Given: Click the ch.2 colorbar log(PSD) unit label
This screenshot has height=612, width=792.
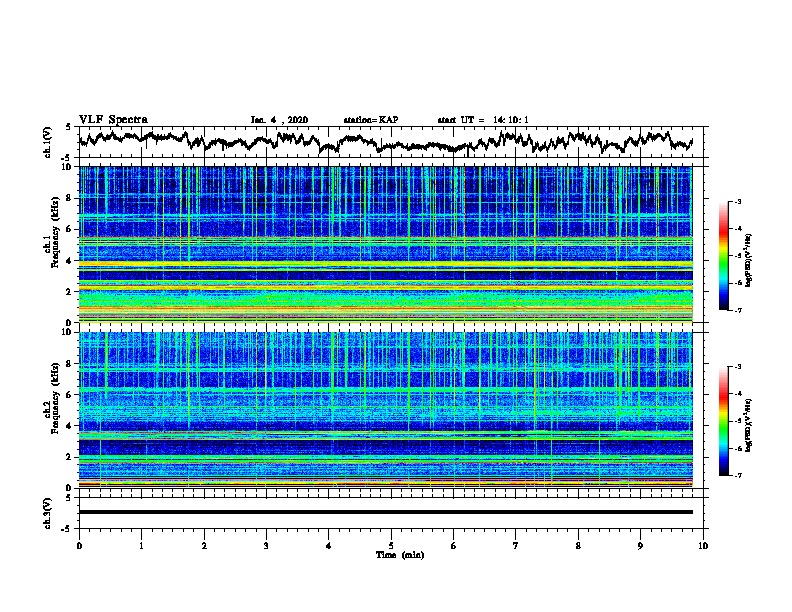Looking at the screenshot, I should click(x=749, y=425).
